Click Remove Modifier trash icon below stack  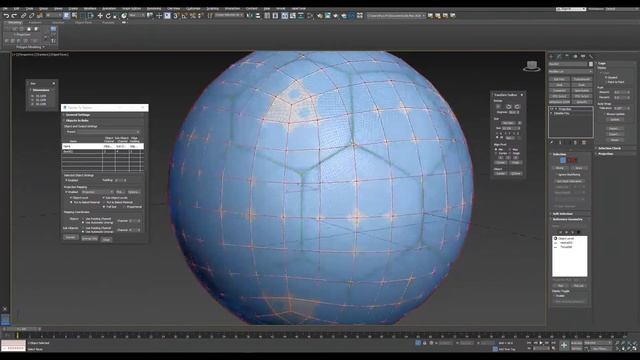coord(575,142)
